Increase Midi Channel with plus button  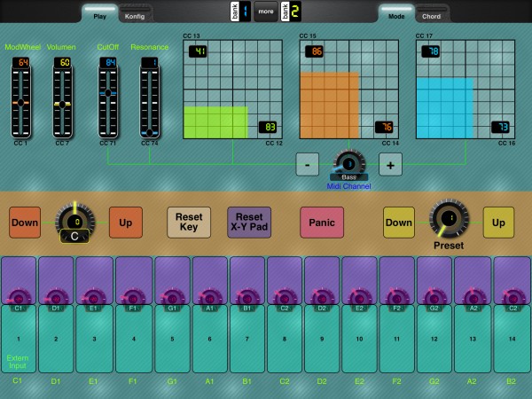pyautogui.click(x=390, y=165)
